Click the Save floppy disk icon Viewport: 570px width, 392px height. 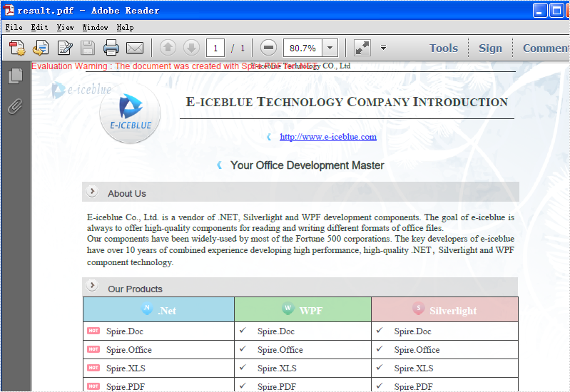88,48
